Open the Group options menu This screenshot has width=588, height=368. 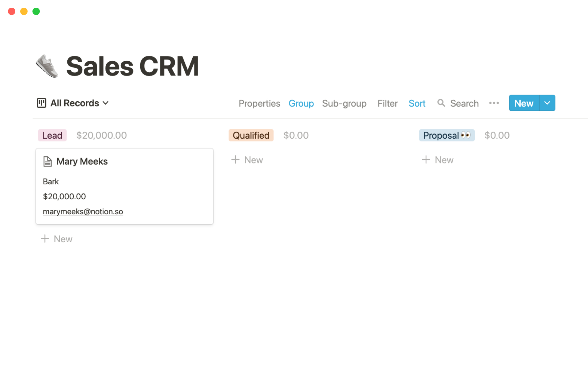pyautogui.click(x=301, y=103)
